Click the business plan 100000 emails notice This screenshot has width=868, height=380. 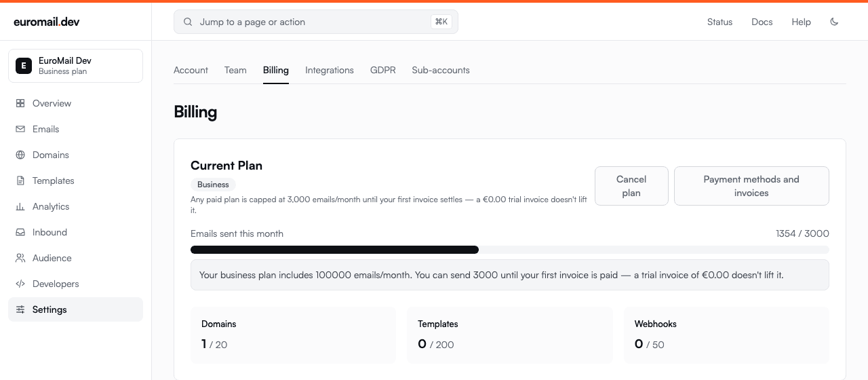click(510, 275)
